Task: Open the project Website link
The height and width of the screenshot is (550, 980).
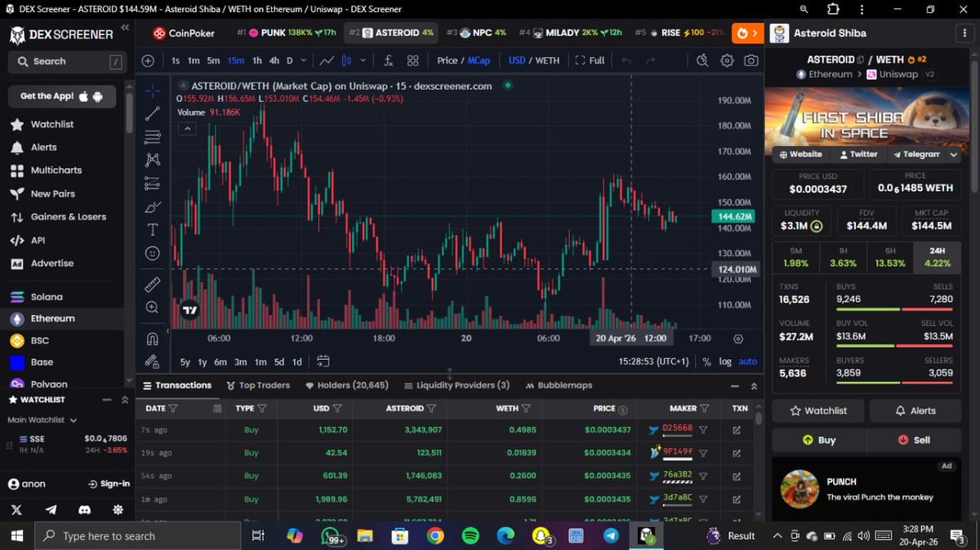Action: 800,154
